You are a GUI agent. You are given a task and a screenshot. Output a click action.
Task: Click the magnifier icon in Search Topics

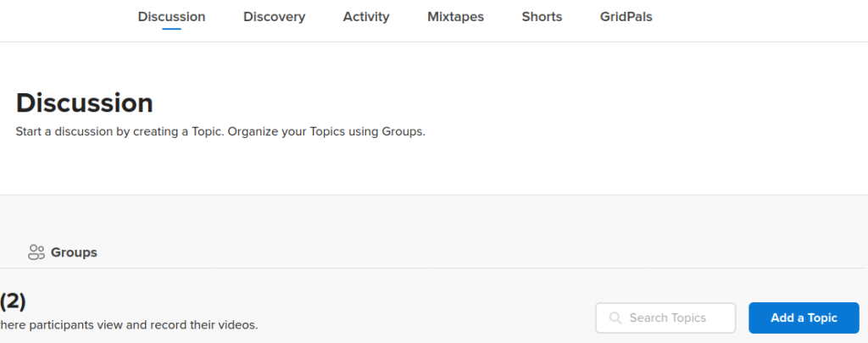pyautogui.click(x=615, y=318)
